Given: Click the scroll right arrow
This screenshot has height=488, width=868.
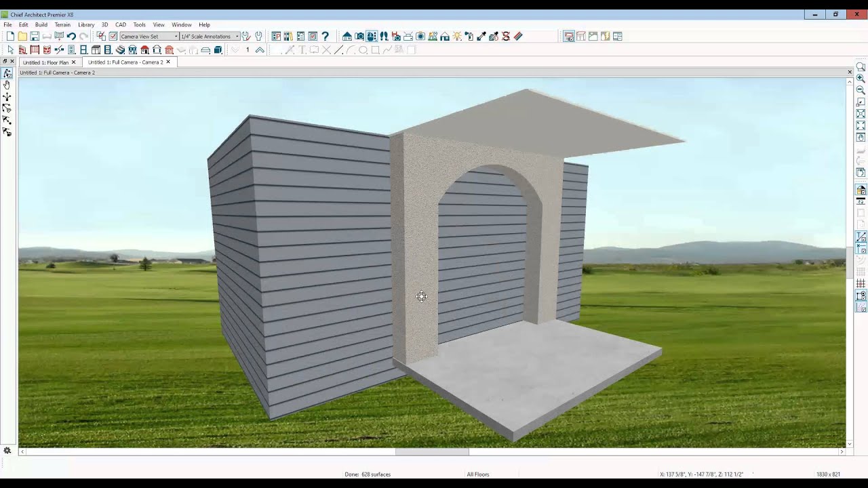Looking at the screenshot, I should [842, 451].
